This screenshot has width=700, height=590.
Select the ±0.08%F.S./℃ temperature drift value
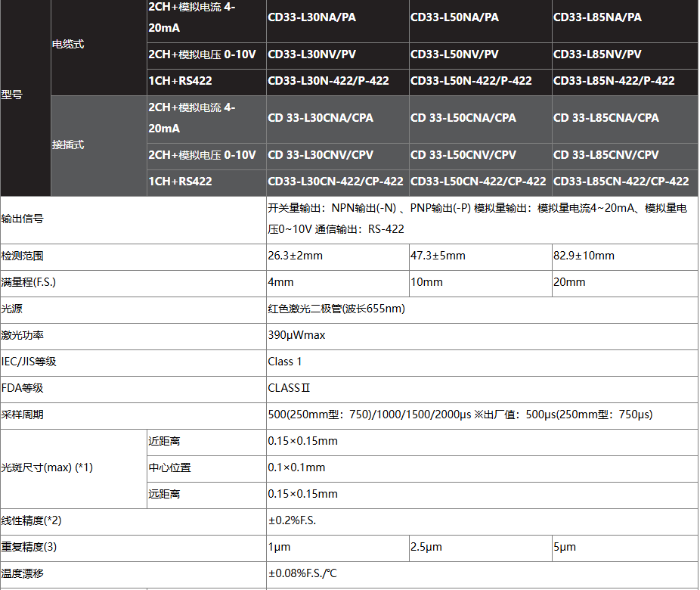point(302,573)
